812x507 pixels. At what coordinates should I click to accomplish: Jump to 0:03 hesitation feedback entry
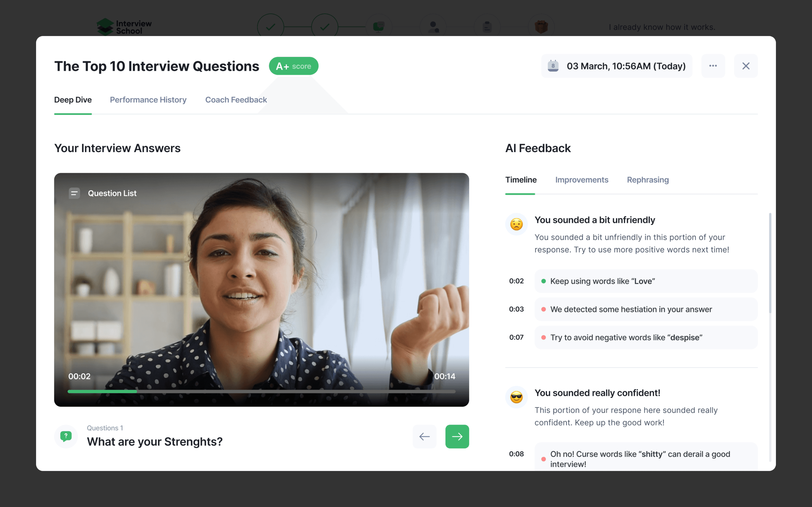coord(646,309)
